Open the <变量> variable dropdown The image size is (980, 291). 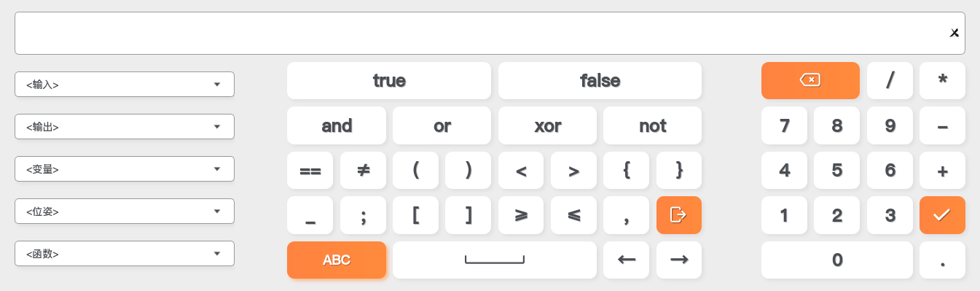point(125,169)
